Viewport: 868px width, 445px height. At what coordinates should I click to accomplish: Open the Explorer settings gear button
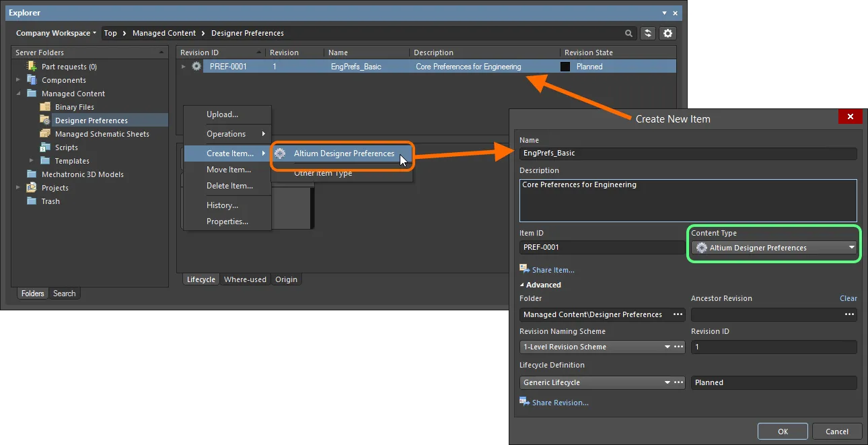point(667,33)
